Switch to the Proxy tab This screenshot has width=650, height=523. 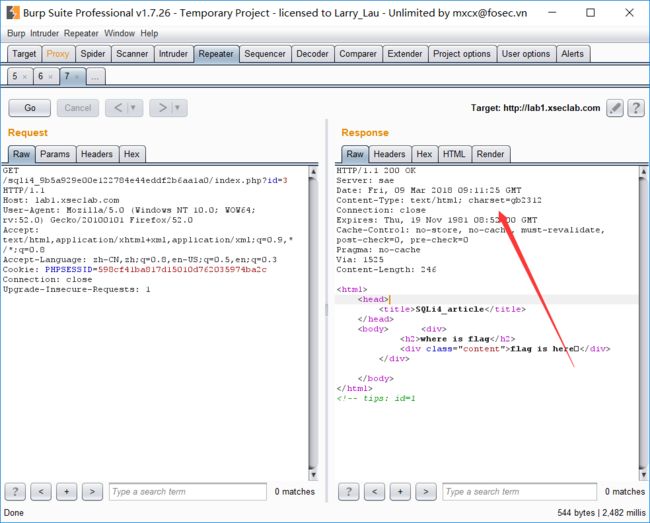pyautogui.click(x=58, y=54)
